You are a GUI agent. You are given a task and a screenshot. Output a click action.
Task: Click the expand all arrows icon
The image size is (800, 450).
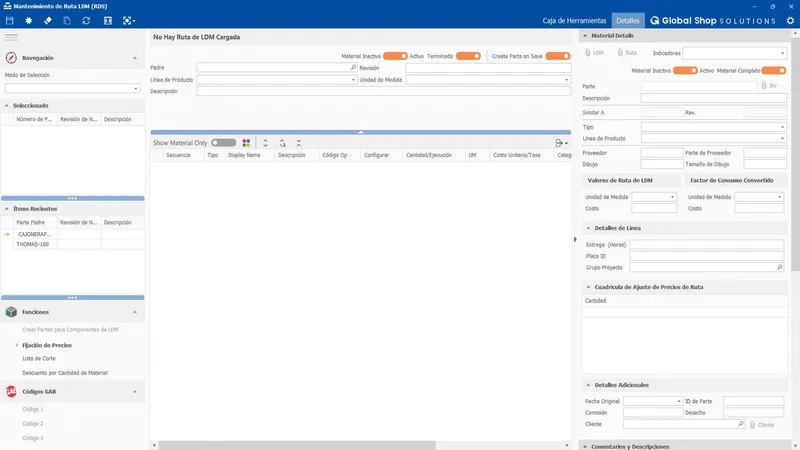pyautogui.click(x=265, y=143)
